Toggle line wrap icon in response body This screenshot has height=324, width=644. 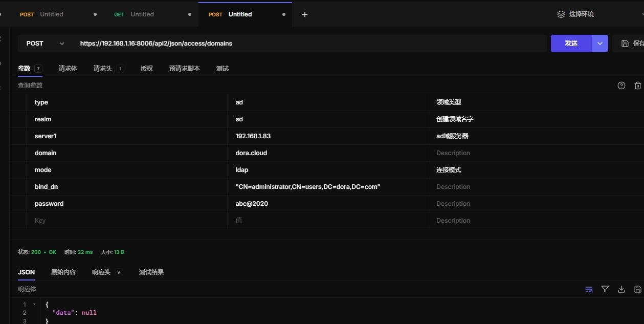589,289
